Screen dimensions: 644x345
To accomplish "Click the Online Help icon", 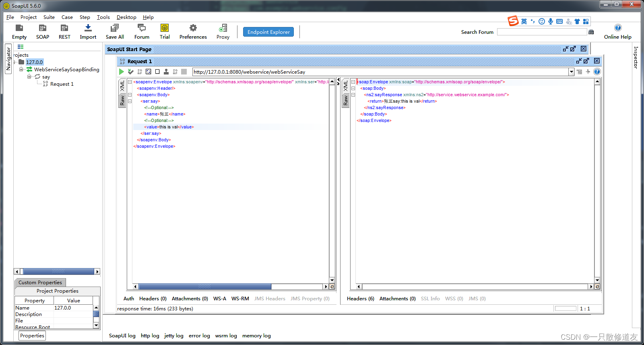I will tap(618, 28).
